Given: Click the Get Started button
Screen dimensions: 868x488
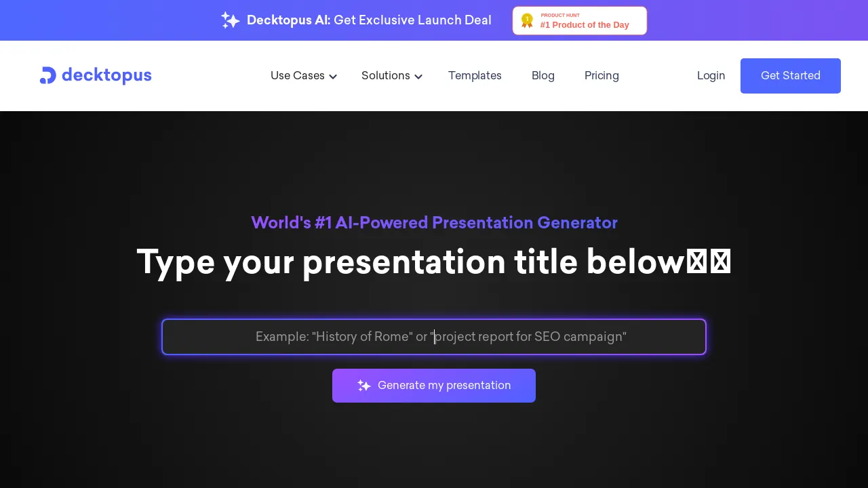Looking at the screenshot, I should pyautogui.click(x=791, y=76).
